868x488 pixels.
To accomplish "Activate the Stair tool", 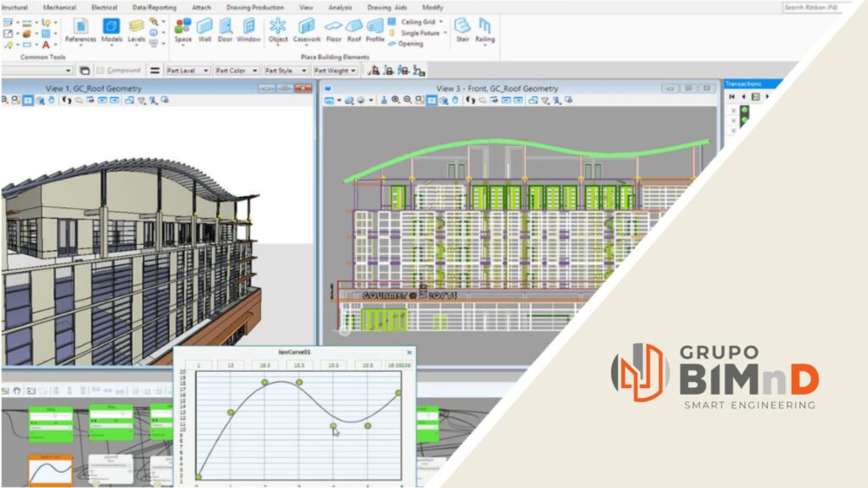I will pos(462,29).
